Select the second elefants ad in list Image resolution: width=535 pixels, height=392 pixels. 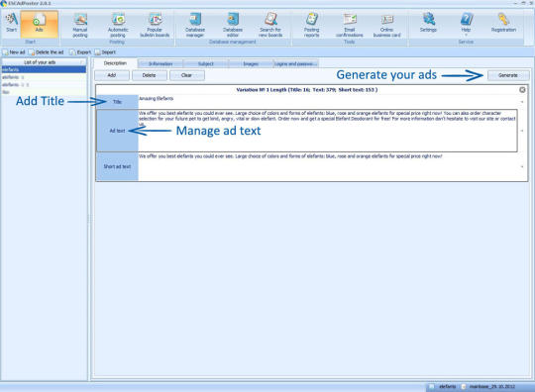coord(44,77)
